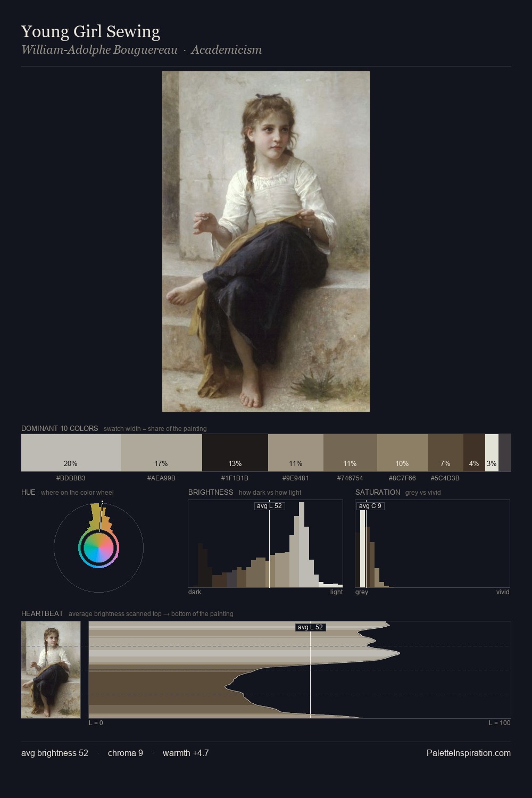Pick the 7% brown swatch #5C4D3B
Image resolution: width=532 pixels, height=798 pixels.
point(445,453)
